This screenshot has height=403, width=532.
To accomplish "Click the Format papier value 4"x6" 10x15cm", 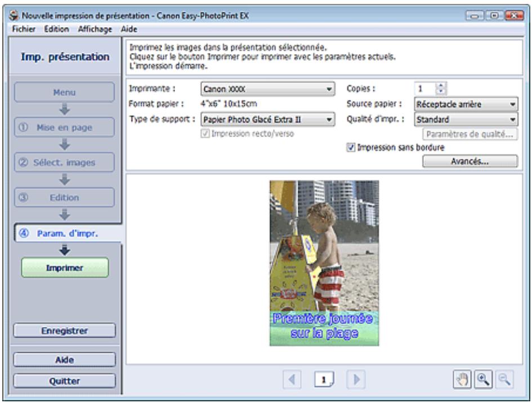I will pos(229,104).
